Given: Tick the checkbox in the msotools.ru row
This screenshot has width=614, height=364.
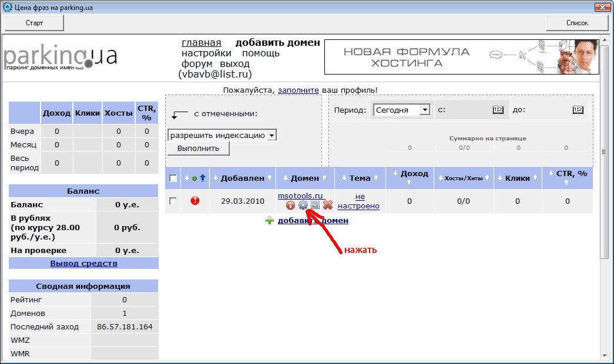Looking at the screenshot, I should click(173, 201).
